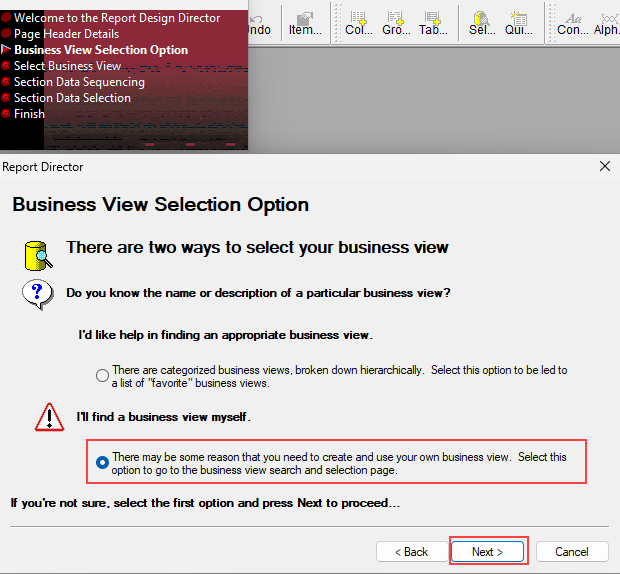Close the Report Director dialog
This screenshot has height=574, width=620.
pos(605,166)
